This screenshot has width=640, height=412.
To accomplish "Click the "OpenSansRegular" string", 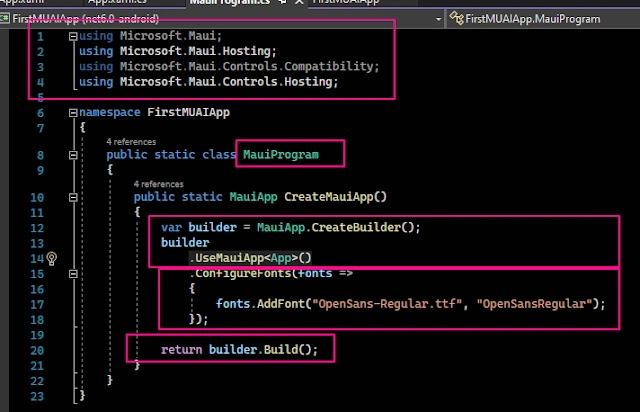I will click(x=535, y=304).
